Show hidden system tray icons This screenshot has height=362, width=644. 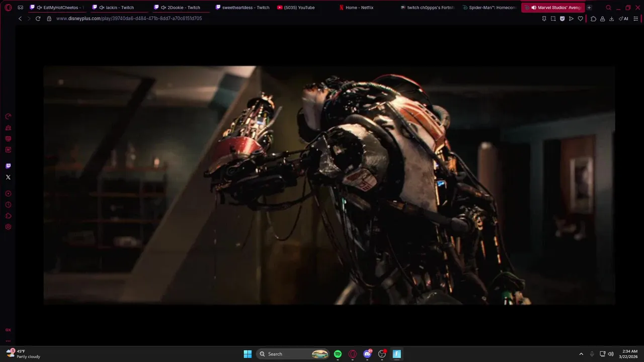click(x=581, y=354)
